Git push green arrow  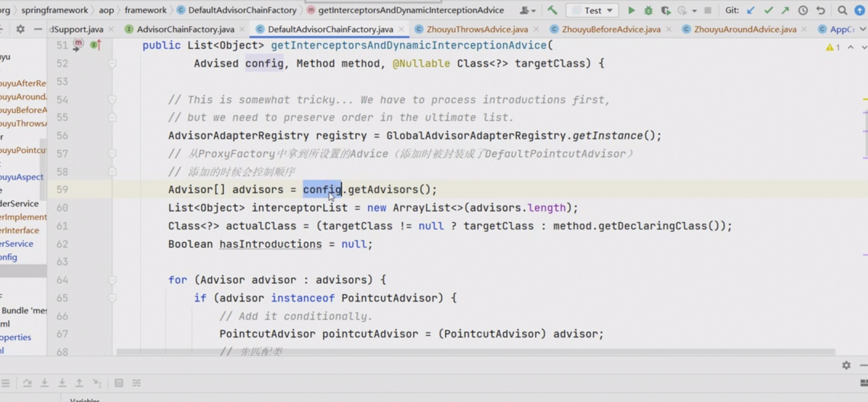point(785,10)
